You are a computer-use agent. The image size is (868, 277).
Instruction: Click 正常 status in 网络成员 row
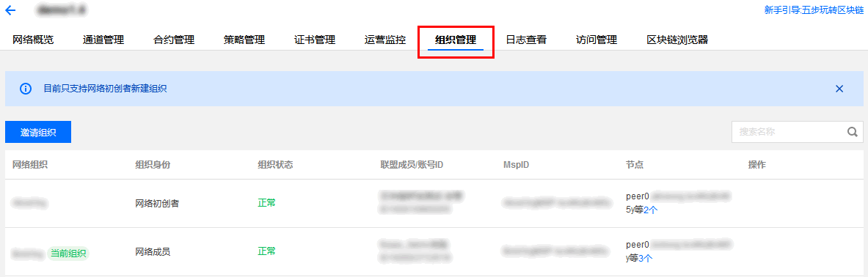click(266, 251)
